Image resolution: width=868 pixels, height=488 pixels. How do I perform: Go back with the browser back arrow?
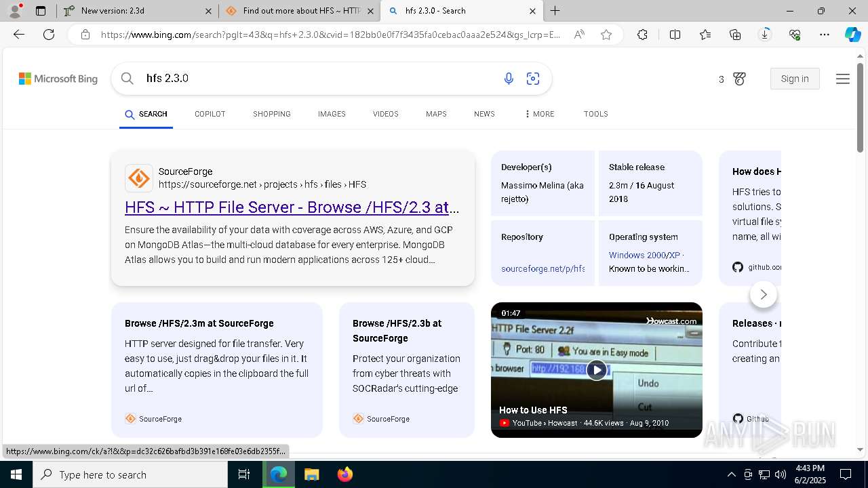point(19,35)
